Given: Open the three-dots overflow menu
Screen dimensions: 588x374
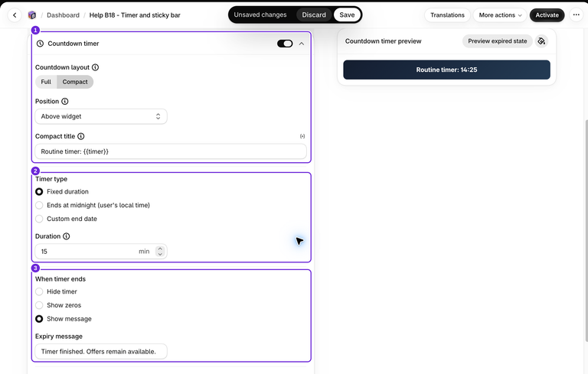Looking at the screenshot, I should [577, 15].
